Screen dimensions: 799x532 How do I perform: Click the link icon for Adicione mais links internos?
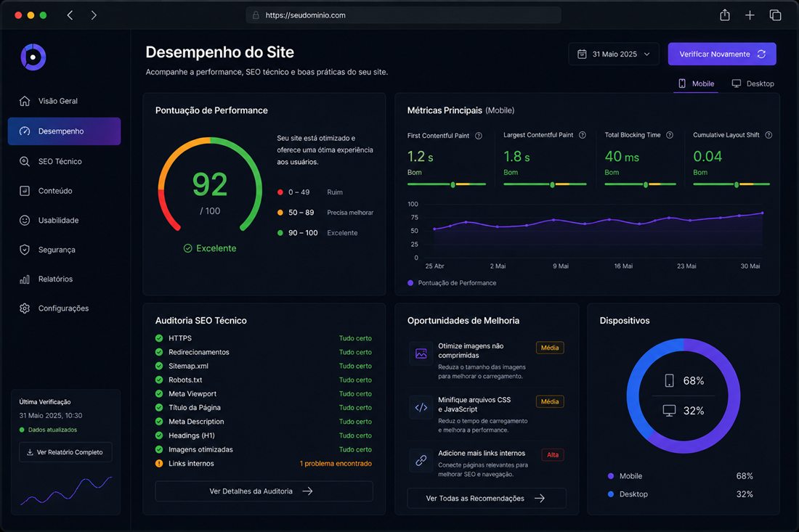click(421, 461)
